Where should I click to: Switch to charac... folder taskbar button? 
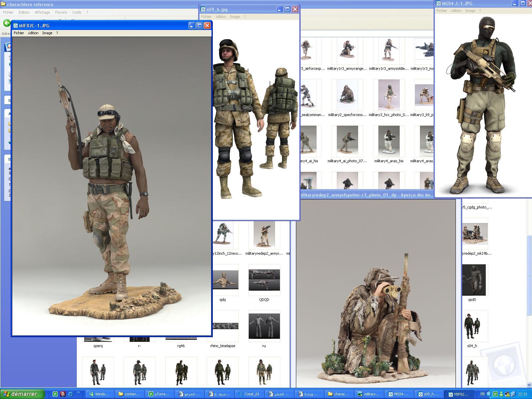(x=339, y=394)
